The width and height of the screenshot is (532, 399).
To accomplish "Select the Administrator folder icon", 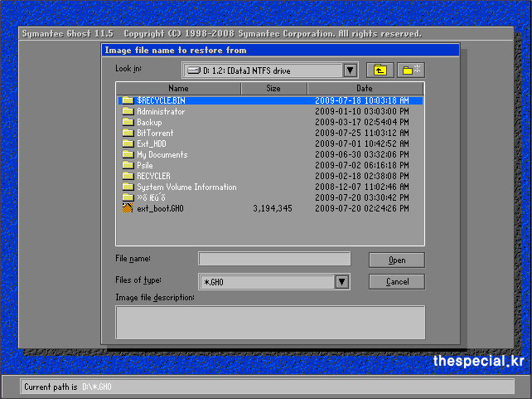I will (x=128, y=111).
